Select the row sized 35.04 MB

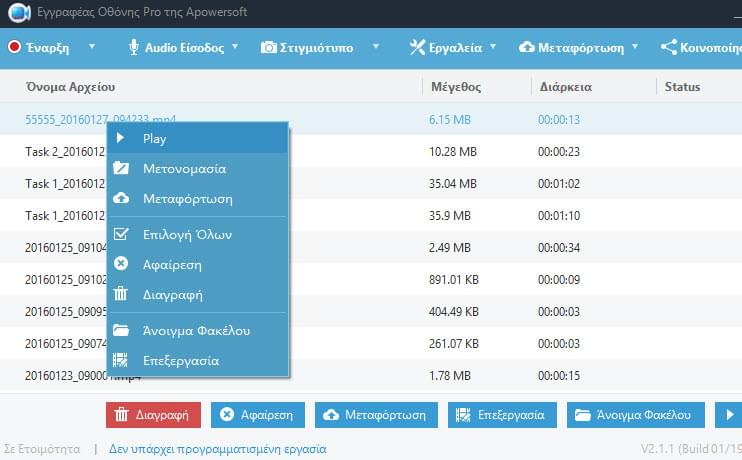pyautogui.click(x=371, y=184)
